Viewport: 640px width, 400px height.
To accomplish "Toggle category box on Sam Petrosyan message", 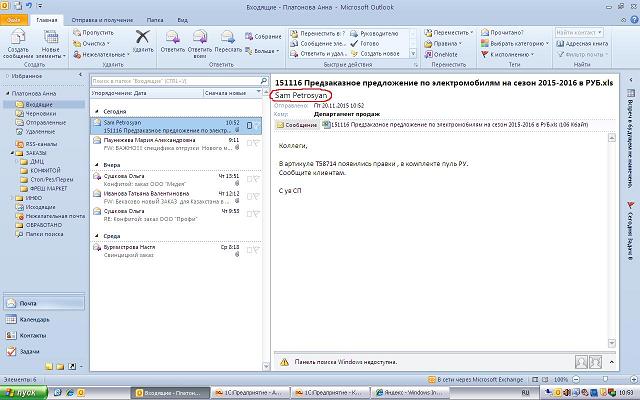I will 249,126.
